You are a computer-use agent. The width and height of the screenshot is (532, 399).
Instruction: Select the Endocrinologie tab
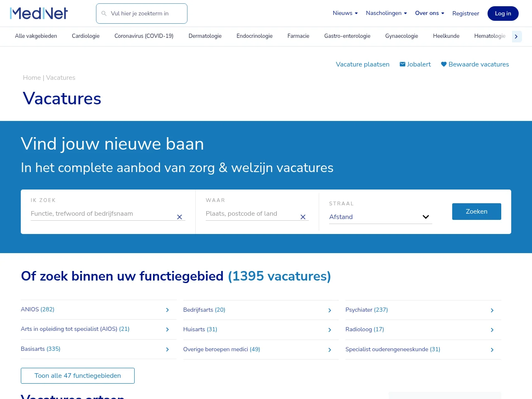click(254, 36)
